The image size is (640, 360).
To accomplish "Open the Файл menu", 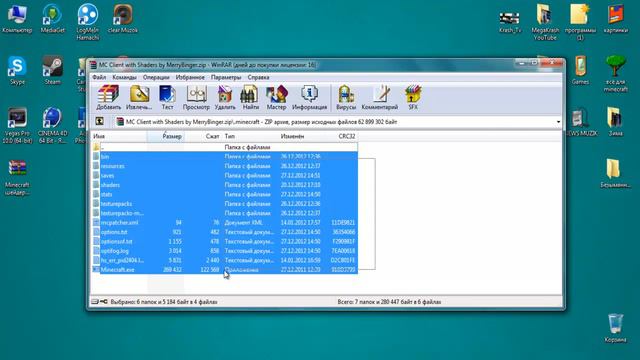I will coord(99,77).
